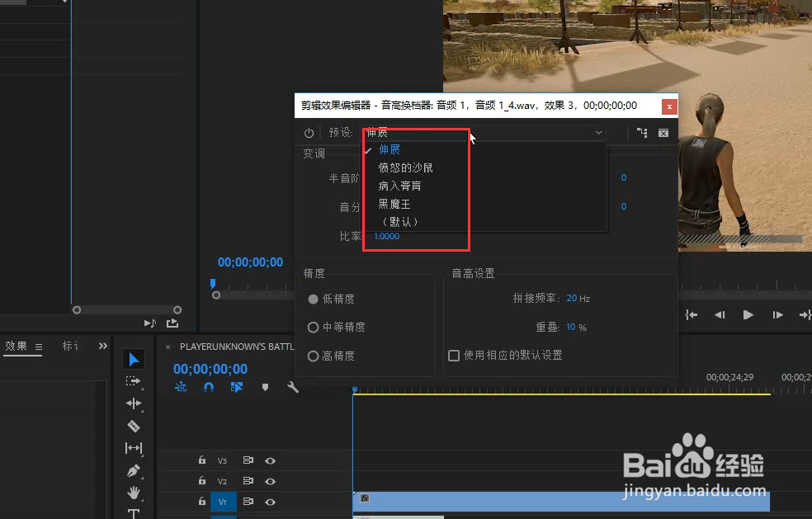Select the blue video clip on V1
This screenshot has height=519, width=812.
(561, 502)
